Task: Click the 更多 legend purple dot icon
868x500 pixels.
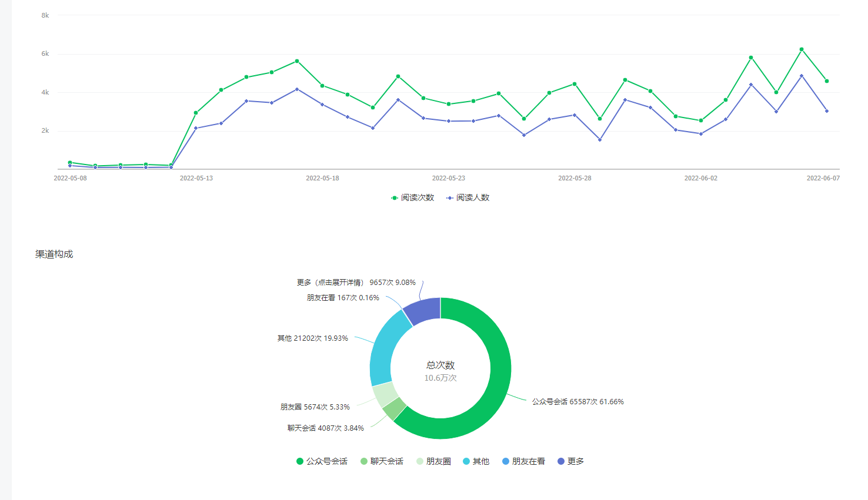Action: coord(561,462)
